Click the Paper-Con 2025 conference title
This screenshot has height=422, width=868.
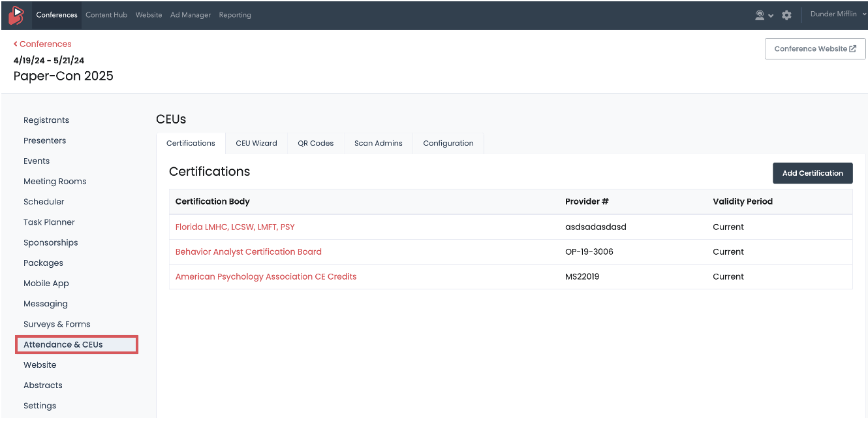[63, 76]
